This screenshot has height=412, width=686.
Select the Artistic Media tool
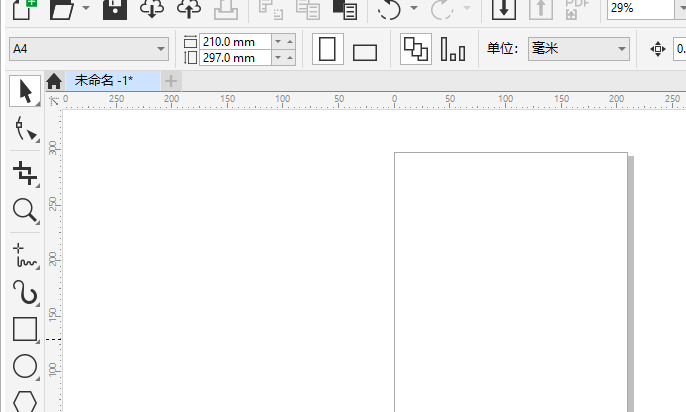click(25, 292)
